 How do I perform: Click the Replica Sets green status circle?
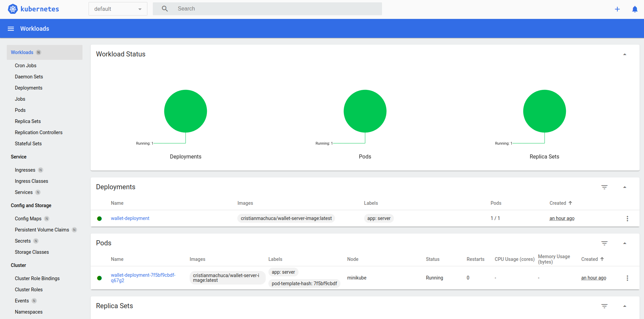[545, 111]
